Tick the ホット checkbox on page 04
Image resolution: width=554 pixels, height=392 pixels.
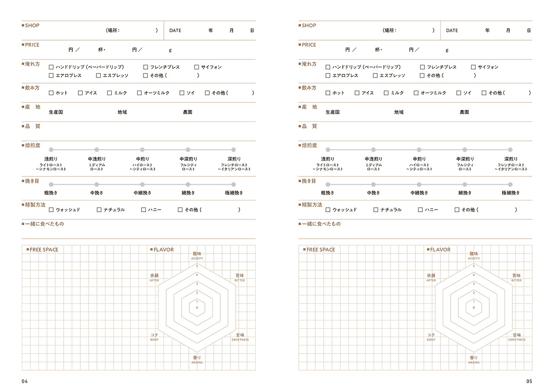[x=51, y=93]
